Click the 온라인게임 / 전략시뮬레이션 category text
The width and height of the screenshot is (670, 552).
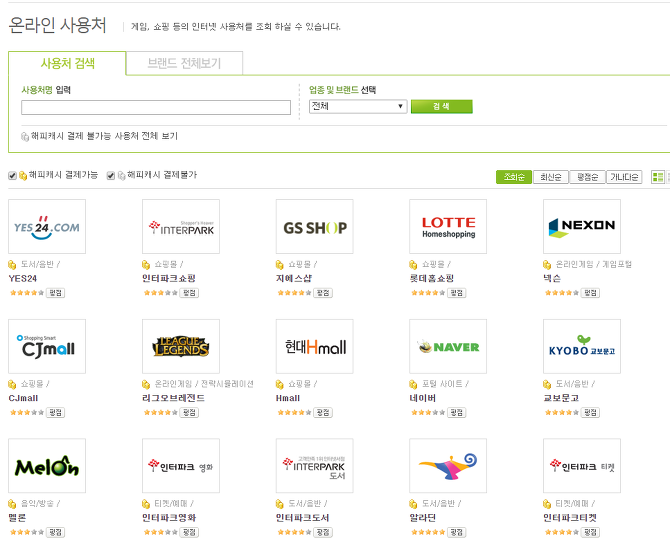(204, 384)
